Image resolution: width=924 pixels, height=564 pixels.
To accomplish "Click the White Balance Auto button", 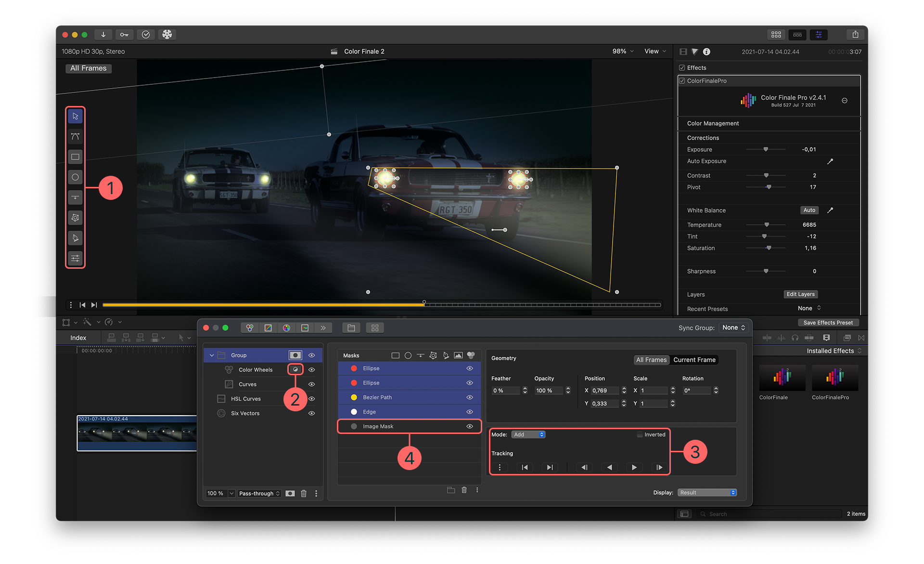I will coord(809,210).
